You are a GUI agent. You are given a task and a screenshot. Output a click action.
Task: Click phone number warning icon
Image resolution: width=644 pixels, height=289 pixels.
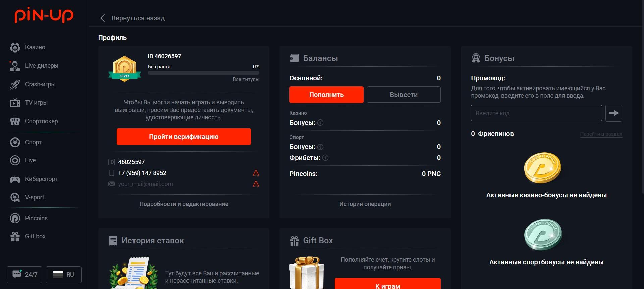point(256,173)
